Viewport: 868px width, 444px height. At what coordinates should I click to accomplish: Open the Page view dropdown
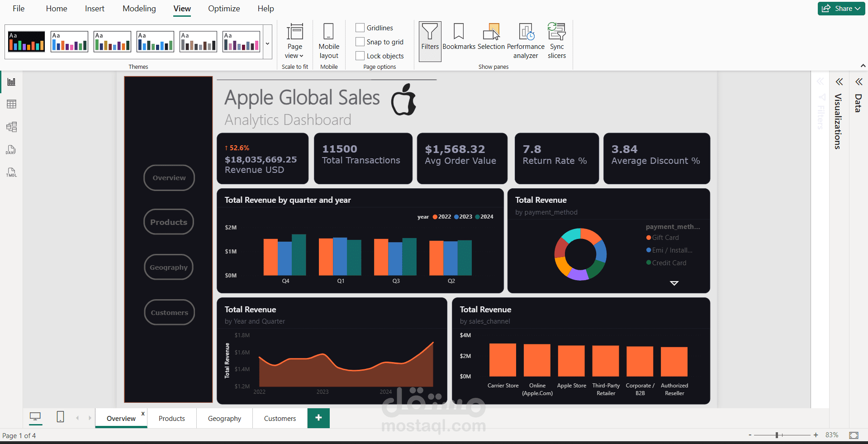pyautogui.click(x=294, y=41)
